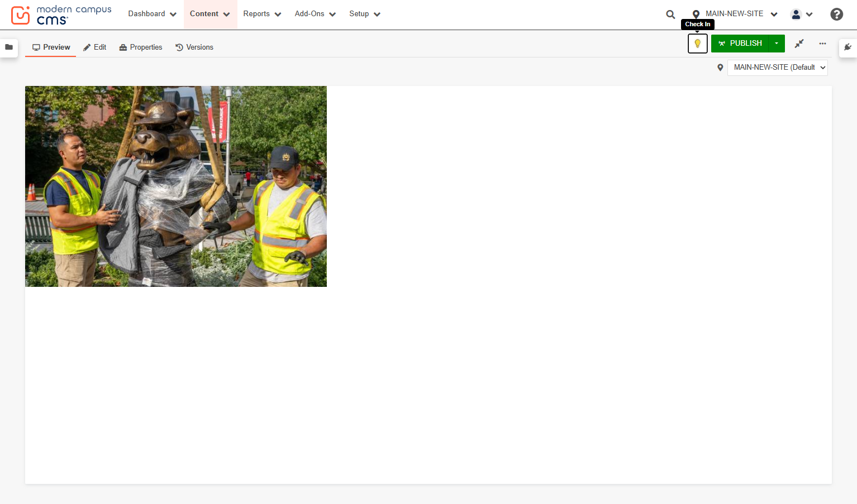This screenshot has width=857, height=504.
Task: Open the publish options dropdown arrow
Action: pyautogui.click(x=777, y=44)
